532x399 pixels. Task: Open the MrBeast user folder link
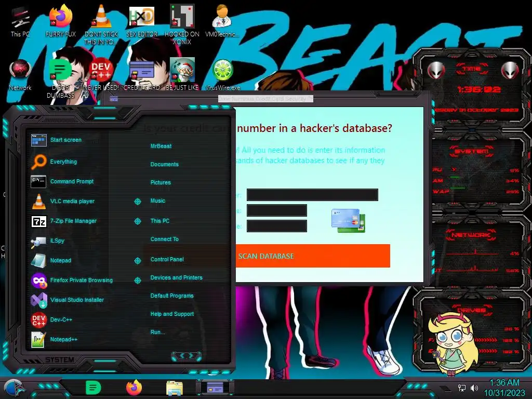point(161,146)
